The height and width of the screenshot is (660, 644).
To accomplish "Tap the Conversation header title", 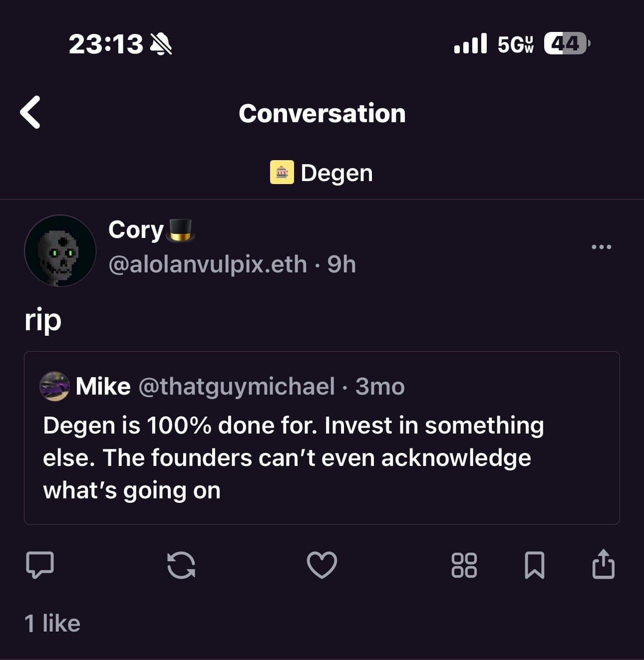I will [322, 113].
